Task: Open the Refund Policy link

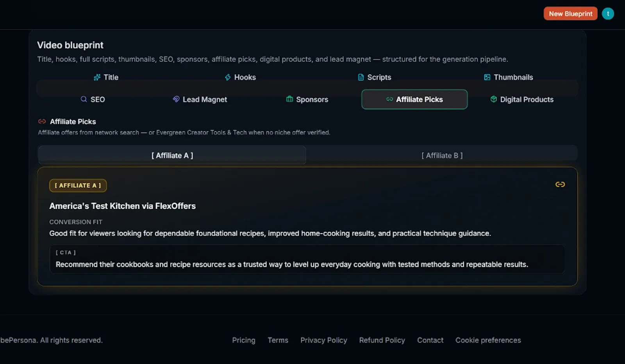Action: coord(382,340)
